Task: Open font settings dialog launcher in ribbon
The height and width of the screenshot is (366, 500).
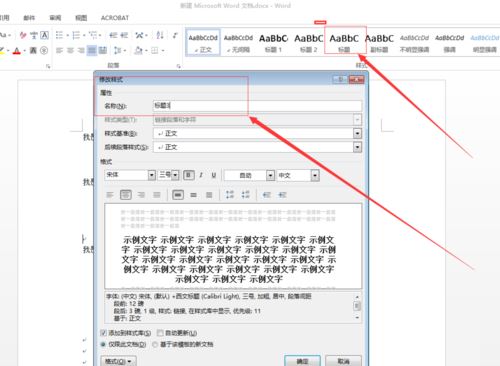Action: pos(48,66)
